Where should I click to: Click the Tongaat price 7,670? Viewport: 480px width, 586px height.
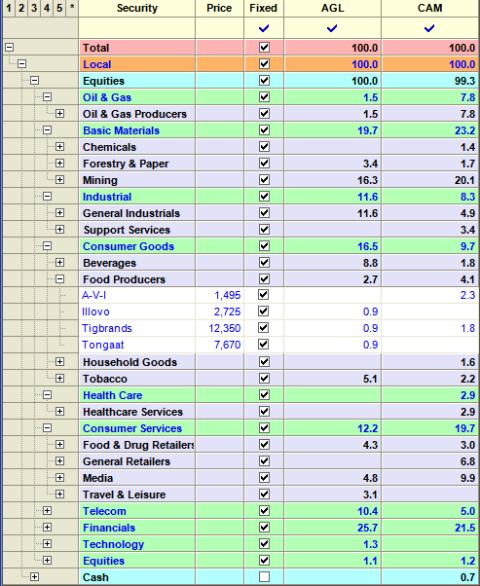(227, 345)
